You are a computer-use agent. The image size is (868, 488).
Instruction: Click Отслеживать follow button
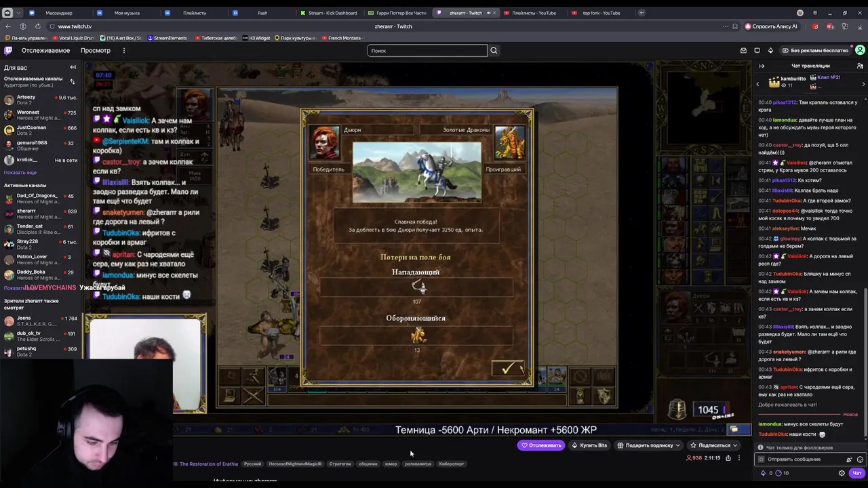541,445
